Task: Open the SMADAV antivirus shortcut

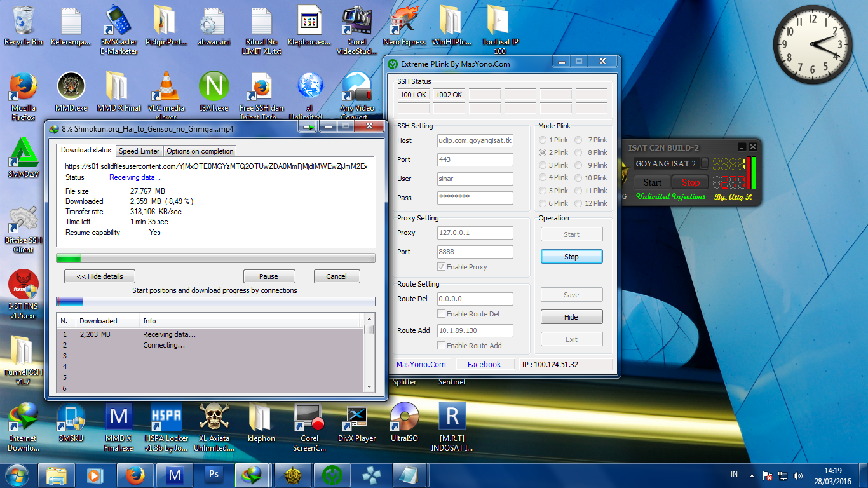Action: tap(24, 158)
